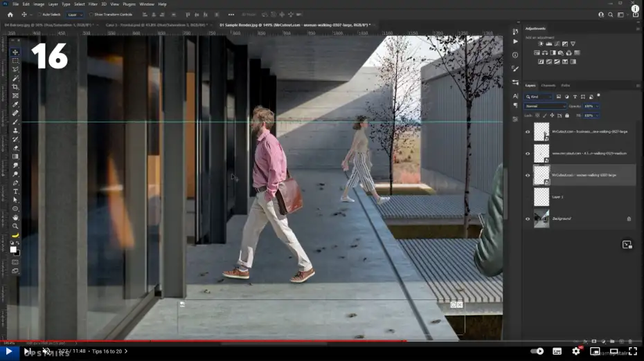This screenshot has width=644, height=361.
Task: Switch to the Channels tab
Action: click(x=548, y=86)
